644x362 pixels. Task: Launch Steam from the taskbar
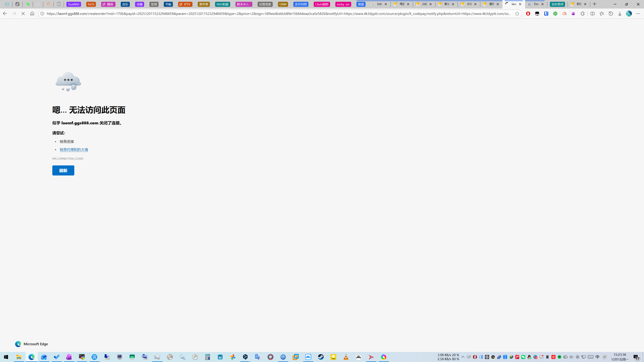[321, 357]
